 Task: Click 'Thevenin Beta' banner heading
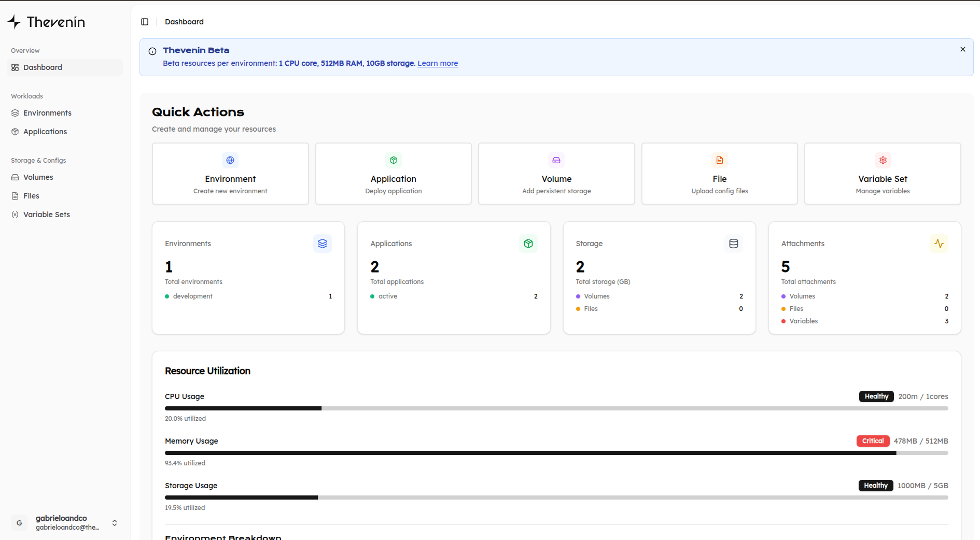[196, 50]
